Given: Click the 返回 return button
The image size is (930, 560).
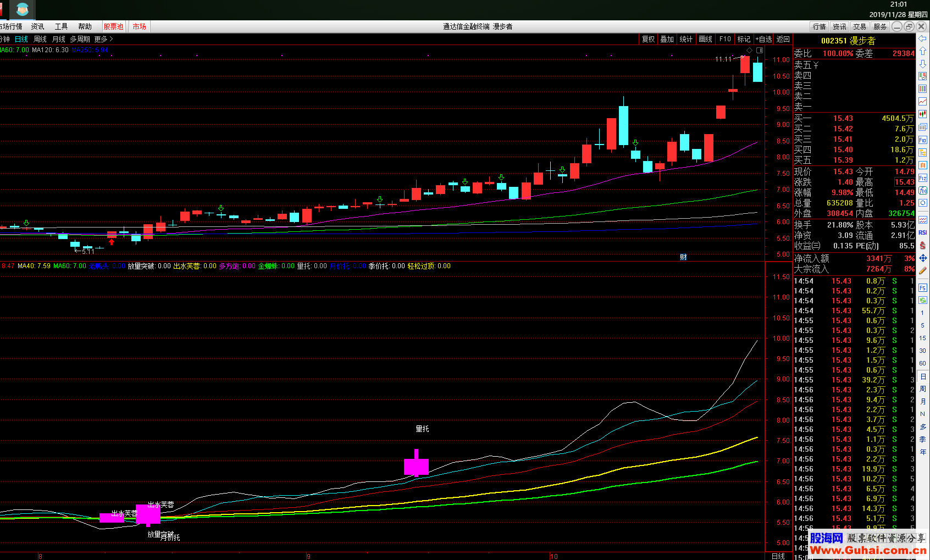Looking at the screenshot, I should 783,39.
